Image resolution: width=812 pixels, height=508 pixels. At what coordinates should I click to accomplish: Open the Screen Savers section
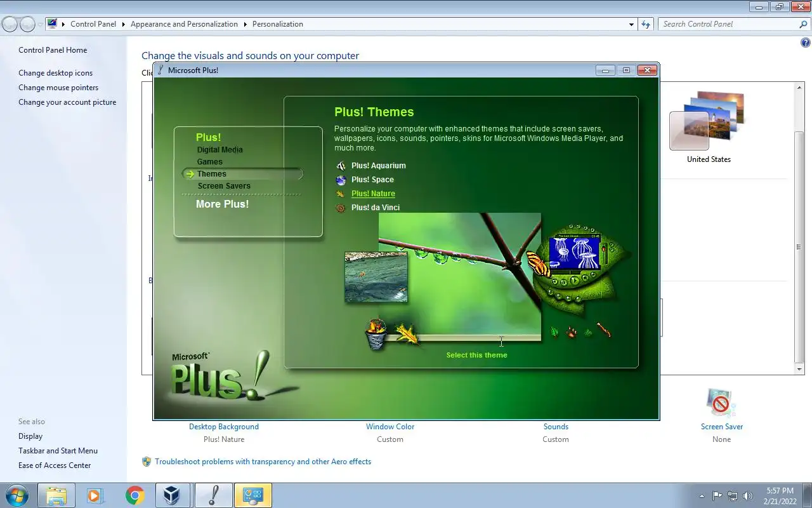point(224,186)
